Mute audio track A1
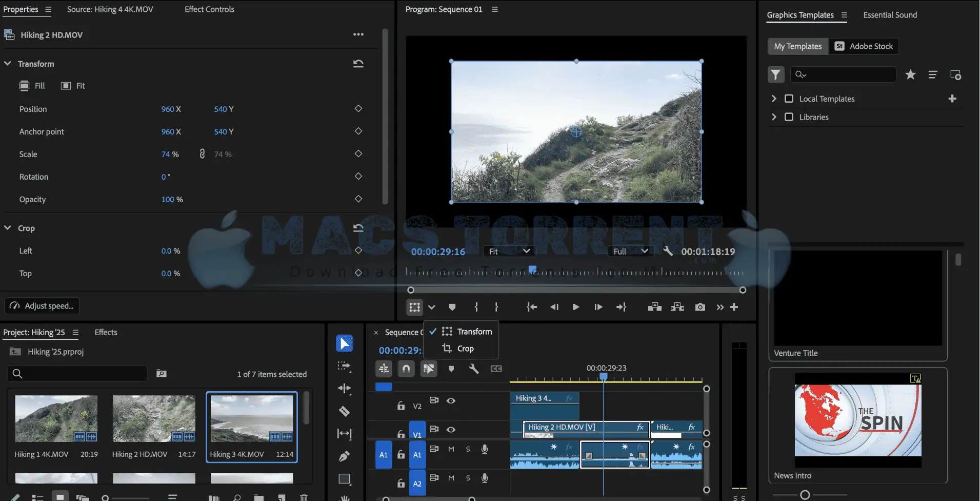 click(451, 449)
